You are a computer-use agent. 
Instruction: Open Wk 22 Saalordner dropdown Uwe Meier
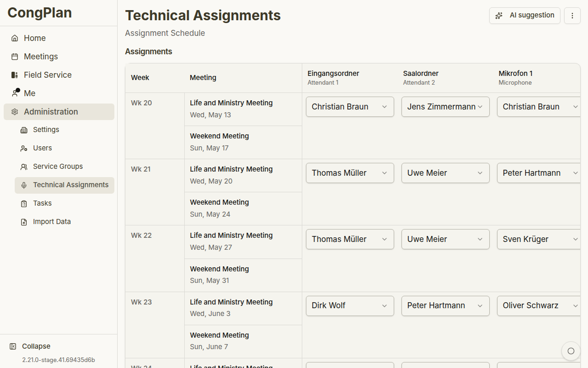(446, 239)
